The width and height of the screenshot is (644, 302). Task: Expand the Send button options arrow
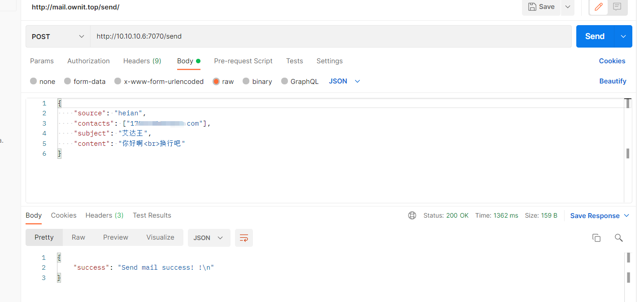tap(623, 36)
